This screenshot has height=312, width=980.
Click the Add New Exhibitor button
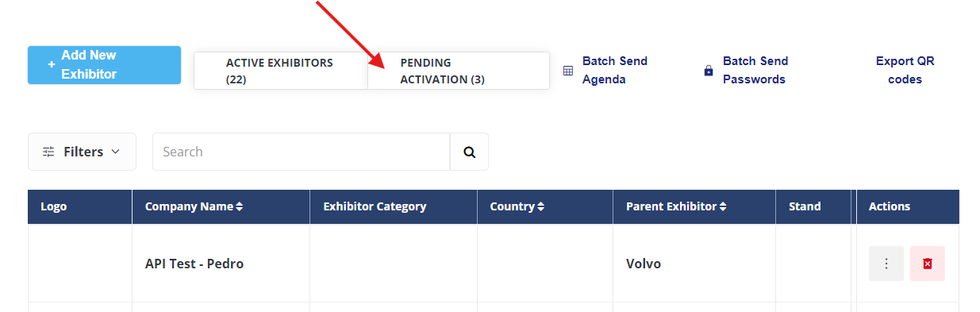pos(104,65)
